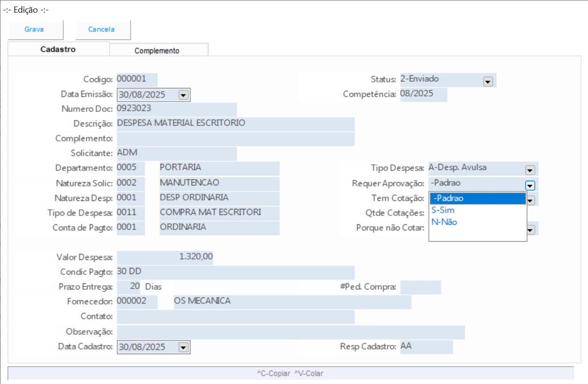Select the Cadastro tab
This screenshot has width=588, height=384.
(58, 49)
